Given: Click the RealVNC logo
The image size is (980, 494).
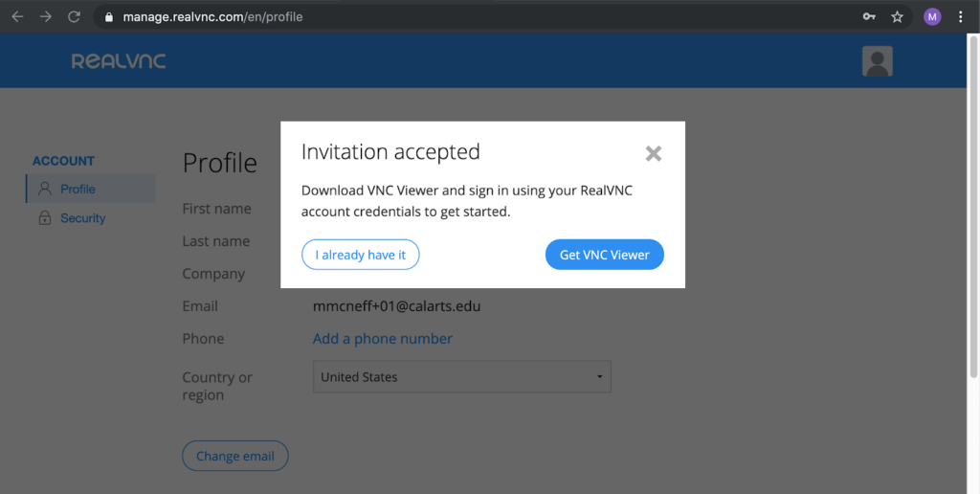Looking at the screenshot, I should coord(119,61).
